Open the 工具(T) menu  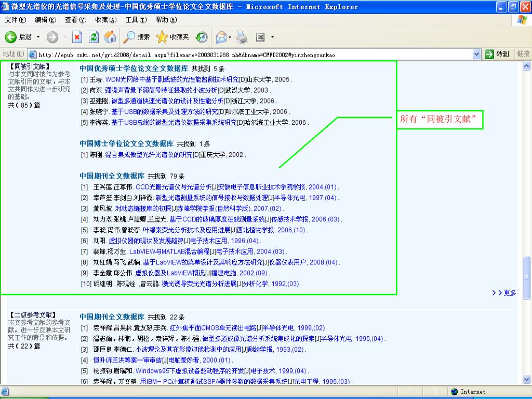point(136,20)
